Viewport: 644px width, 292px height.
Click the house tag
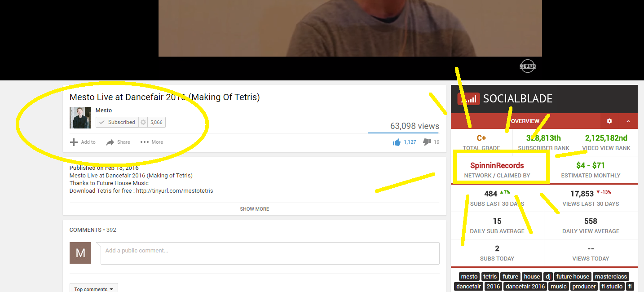[x=532, y=277]
